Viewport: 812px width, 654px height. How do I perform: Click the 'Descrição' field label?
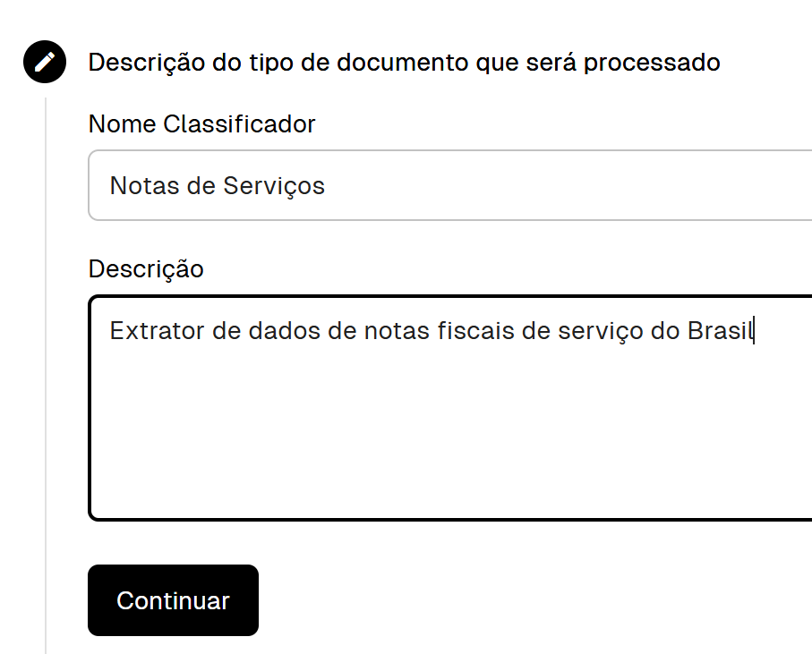pos(146,269)
